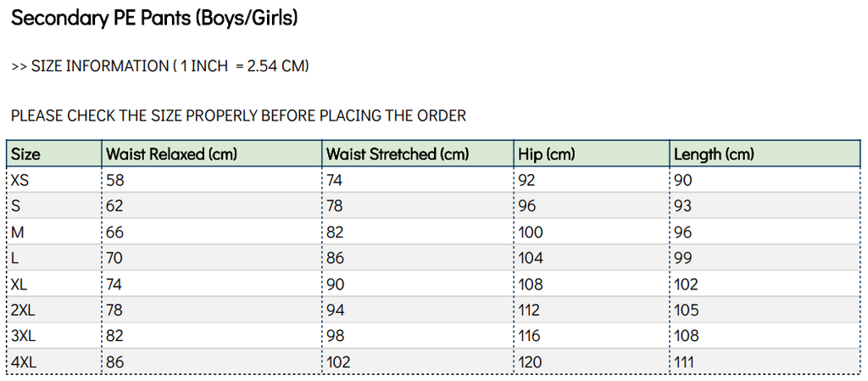Click the Hip value 108 for XL
Viewport: 868px width, 381px height.
point(532,284)
